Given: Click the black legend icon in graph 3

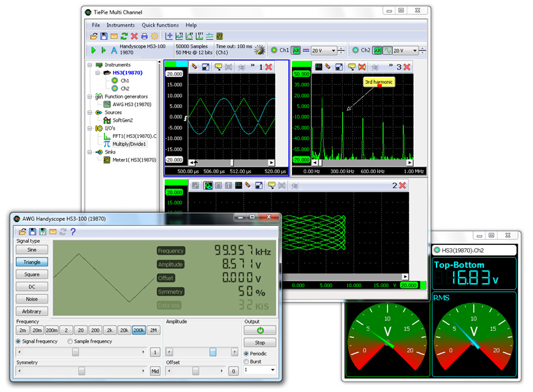Looking at the screenshot, I should tap(319, 67).
